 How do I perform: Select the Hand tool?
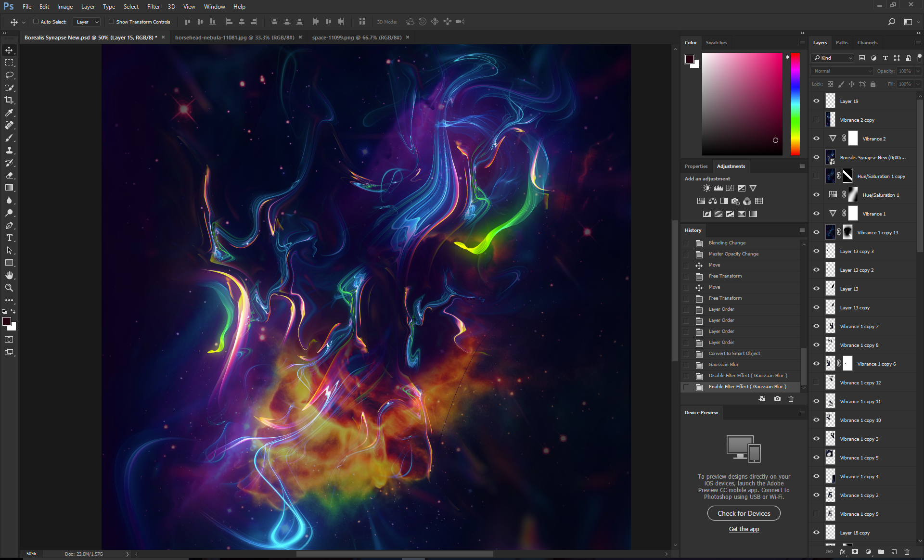click(9, 275)
